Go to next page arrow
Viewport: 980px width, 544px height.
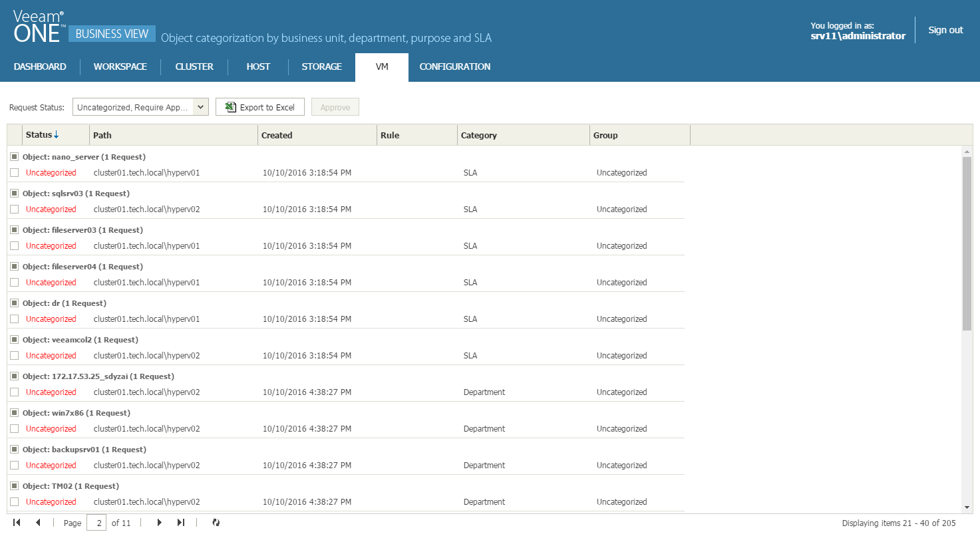point(159,523)
